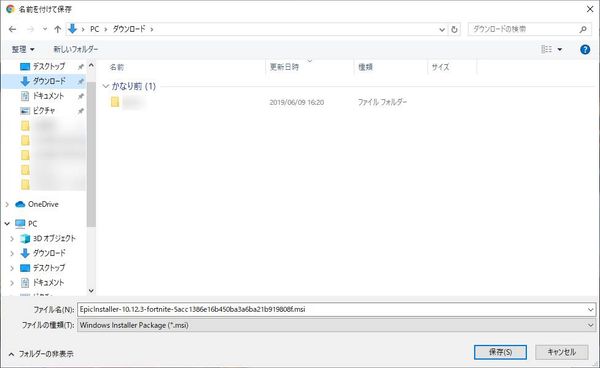This screenshot has height=368, width=600.
Task: Select デスクトップ in quick access
Action: (x=49, y=67)
